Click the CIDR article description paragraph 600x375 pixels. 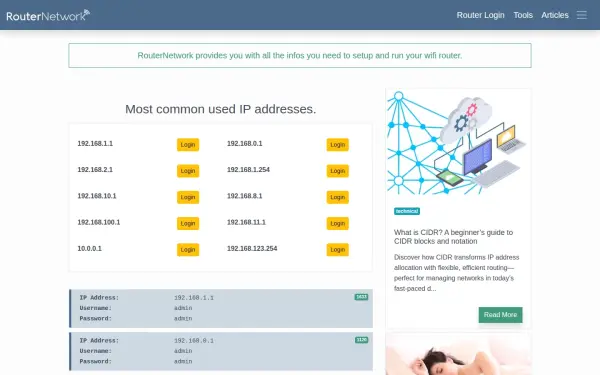(457, 273)
